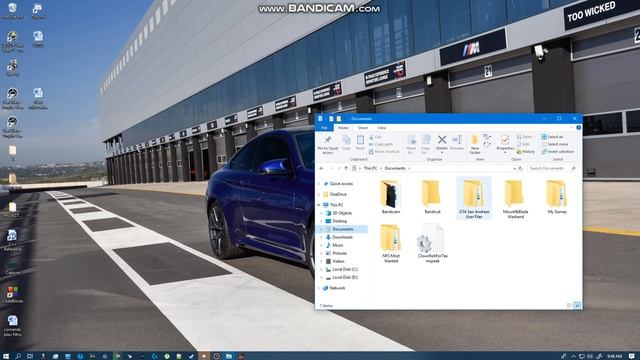The height and width of the screenshot is (360, 640).
Task: Select the NFS Most Wanted folder
Action: [391, 243]
